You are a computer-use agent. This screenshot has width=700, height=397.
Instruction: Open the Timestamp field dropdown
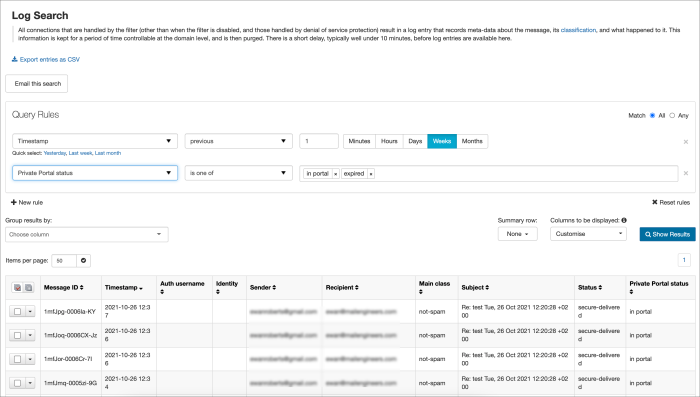tap(95, 141)
